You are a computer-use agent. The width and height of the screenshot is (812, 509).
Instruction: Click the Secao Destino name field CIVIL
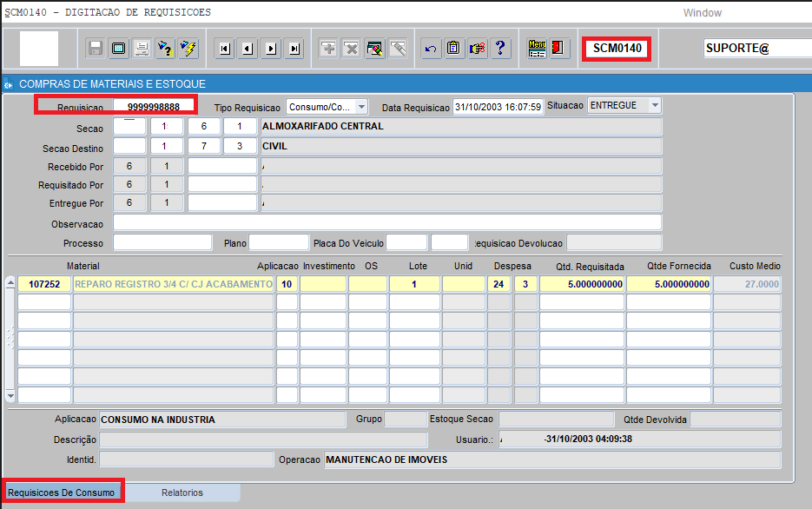pos(461,146)
